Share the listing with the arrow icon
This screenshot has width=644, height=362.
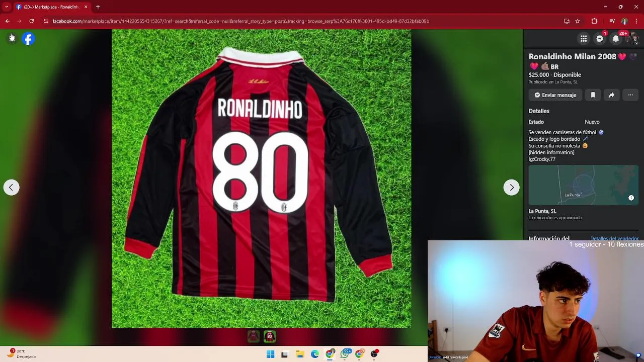tap(611, 95)
